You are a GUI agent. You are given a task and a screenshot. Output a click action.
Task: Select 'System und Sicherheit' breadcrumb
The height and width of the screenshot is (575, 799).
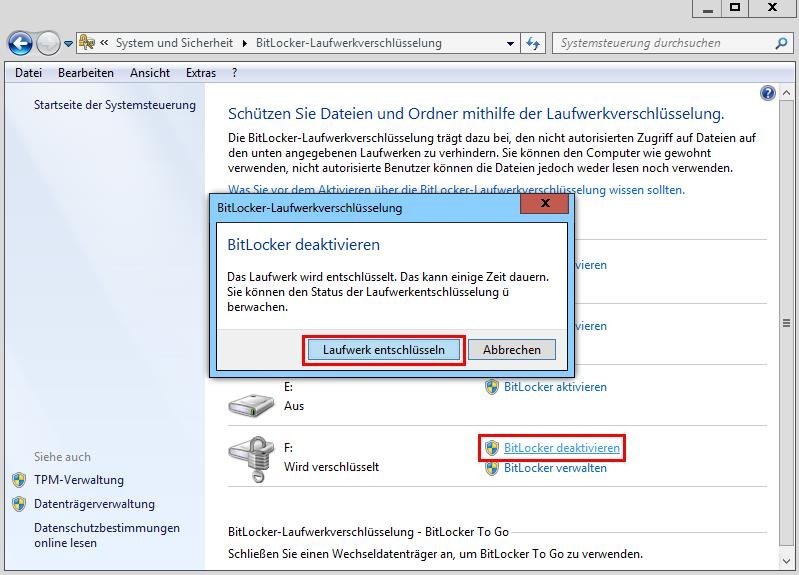click(x=174, y=43)
